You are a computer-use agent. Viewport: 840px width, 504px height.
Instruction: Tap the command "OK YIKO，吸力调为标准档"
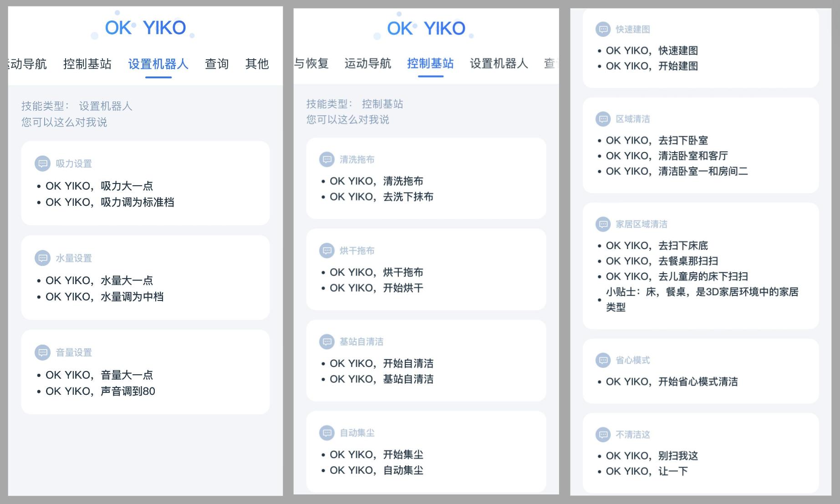coord(110,202)
